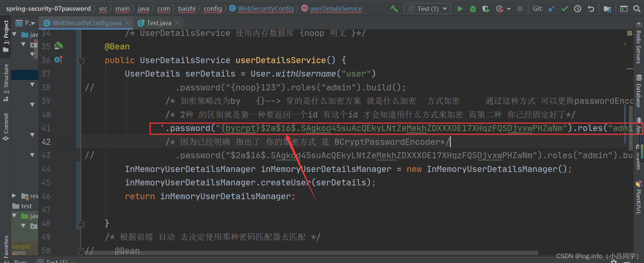Build the project with the hammer icon
This screenshot has height=263, width=644.
point(394,9)
